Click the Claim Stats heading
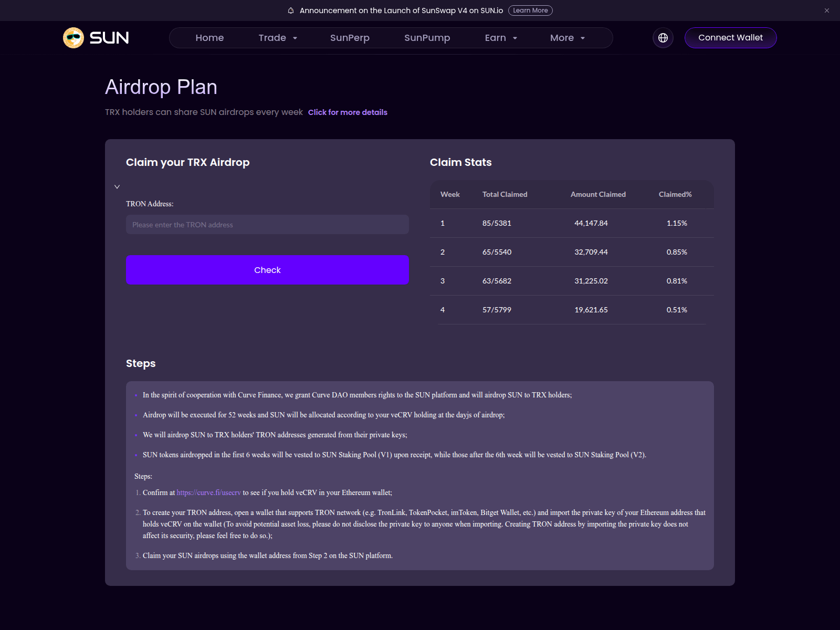Image resolution: width=840 pixels, height=630 pixels. (x=461, y=162)
